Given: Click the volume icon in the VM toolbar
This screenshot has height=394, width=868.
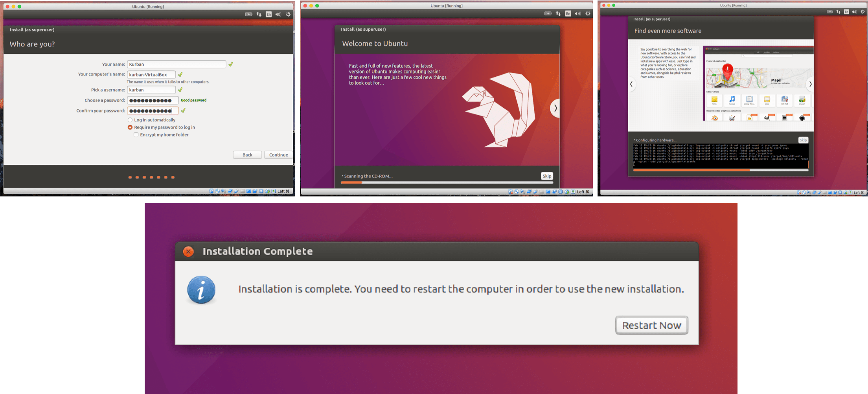Looking at the screenshot, I should tap(278, 14).
